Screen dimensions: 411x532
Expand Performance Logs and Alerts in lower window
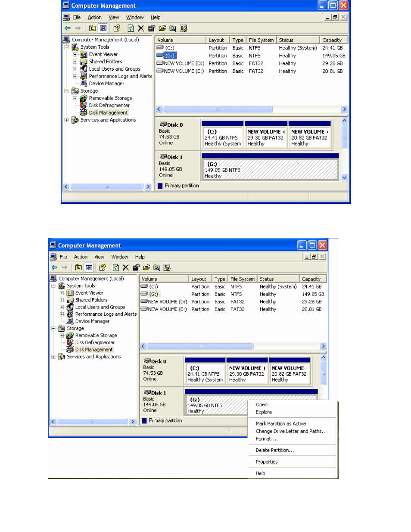tap(62, 314)
